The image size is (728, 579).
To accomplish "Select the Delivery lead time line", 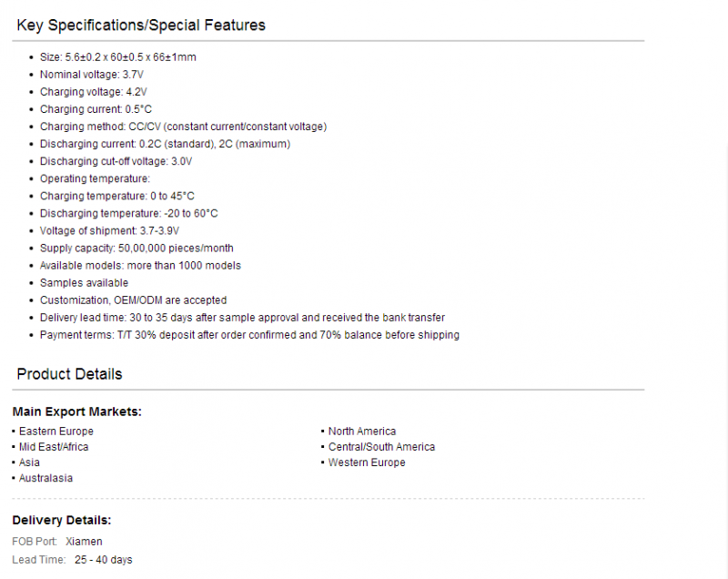I will point(242,318).
